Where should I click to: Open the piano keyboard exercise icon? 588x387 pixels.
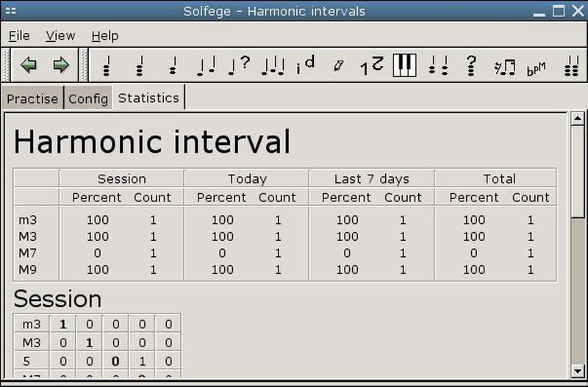coord(404,65)
